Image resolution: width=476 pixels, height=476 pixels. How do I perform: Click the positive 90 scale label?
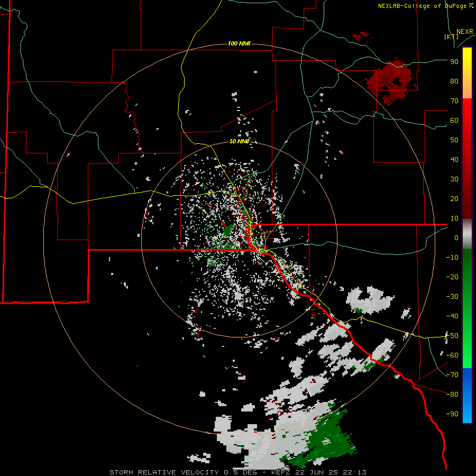(454, 62)
